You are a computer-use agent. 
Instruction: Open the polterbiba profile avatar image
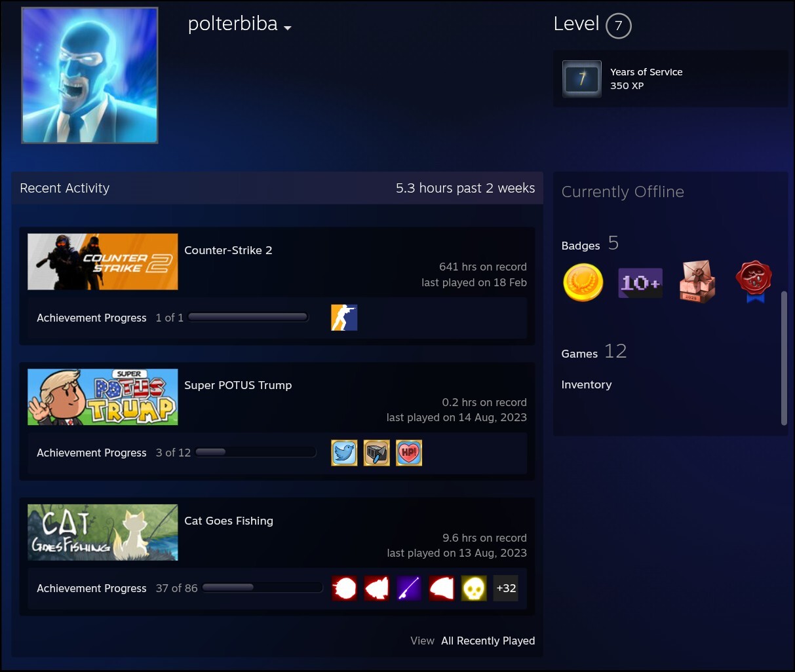point(90,75)
